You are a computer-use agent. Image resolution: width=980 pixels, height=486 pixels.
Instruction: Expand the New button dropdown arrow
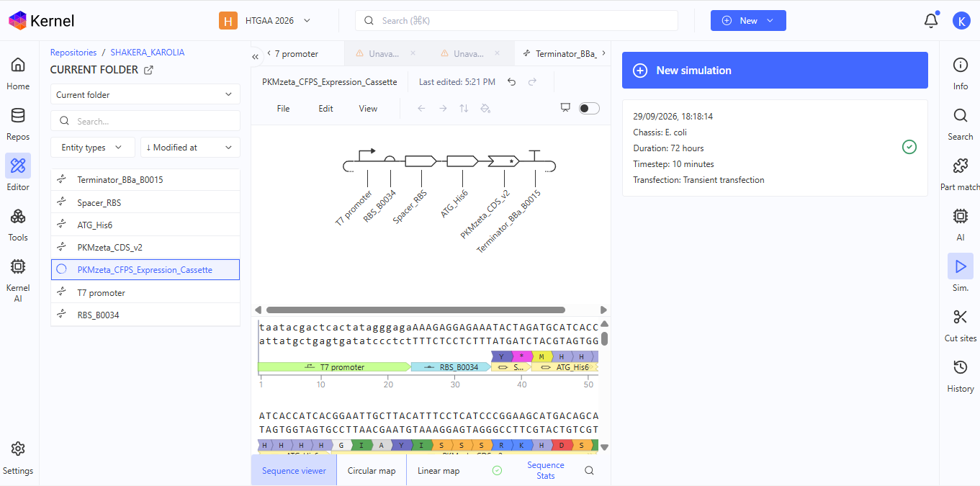click(x=770, y=21)
